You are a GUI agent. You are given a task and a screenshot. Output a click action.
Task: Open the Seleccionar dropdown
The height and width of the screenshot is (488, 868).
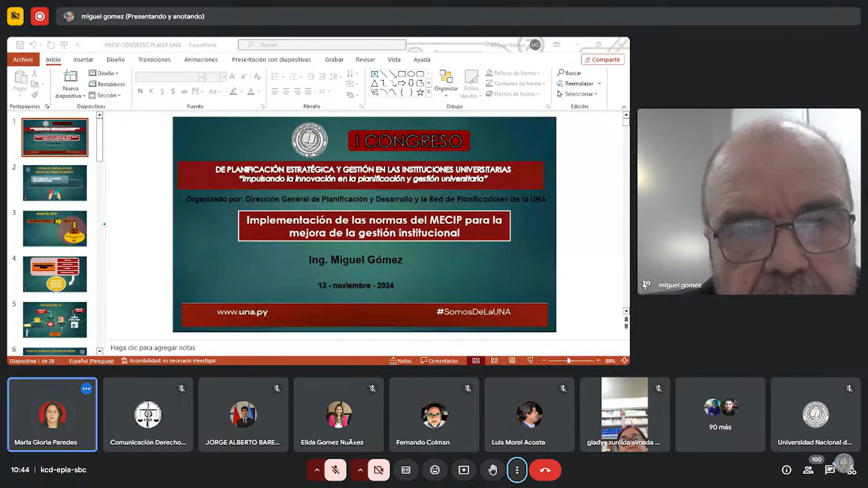coord(577,94)
